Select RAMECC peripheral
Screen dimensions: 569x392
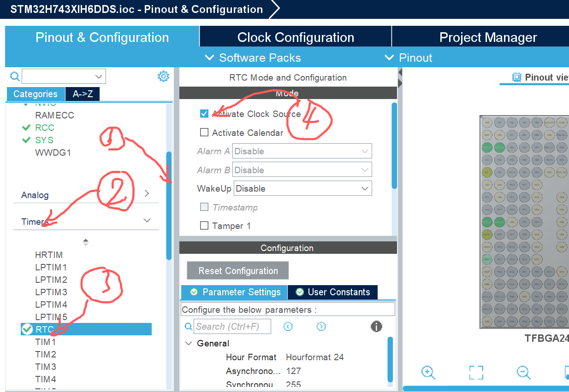(x=54, y=115)
